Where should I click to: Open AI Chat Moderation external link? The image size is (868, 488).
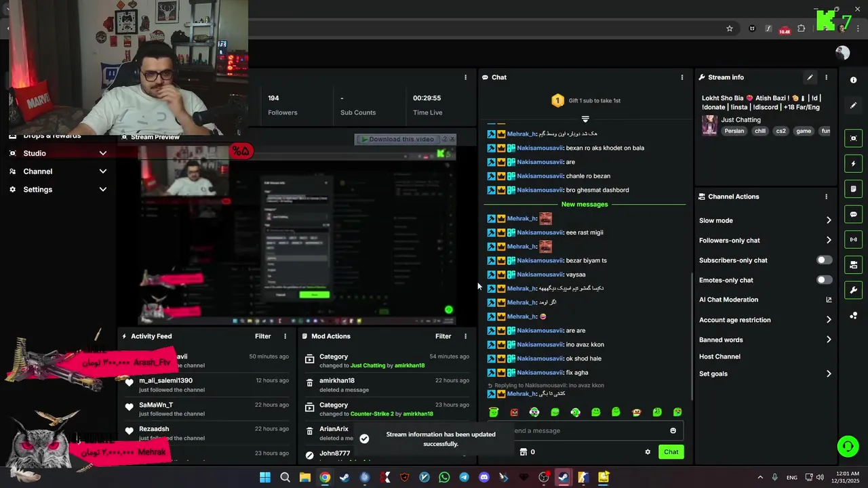click(x=829, y=300)
